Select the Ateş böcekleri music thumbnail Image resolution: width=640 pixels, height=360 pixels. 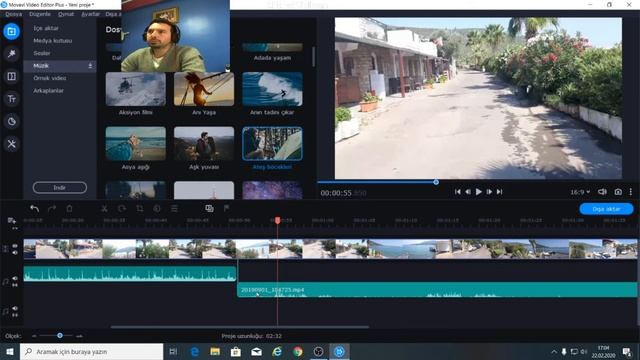point(272,144)
